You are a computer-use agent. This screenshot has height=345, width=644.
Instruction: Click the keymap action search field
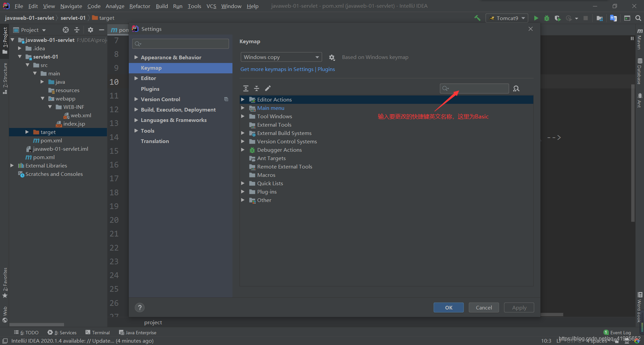[474, 88]
